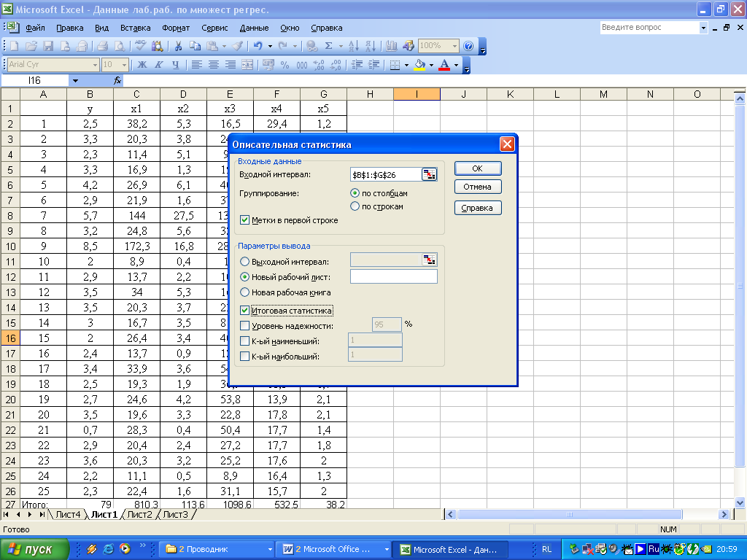Click the dialog's Справка button
The image size is (747, 560).
coord(477,208)
